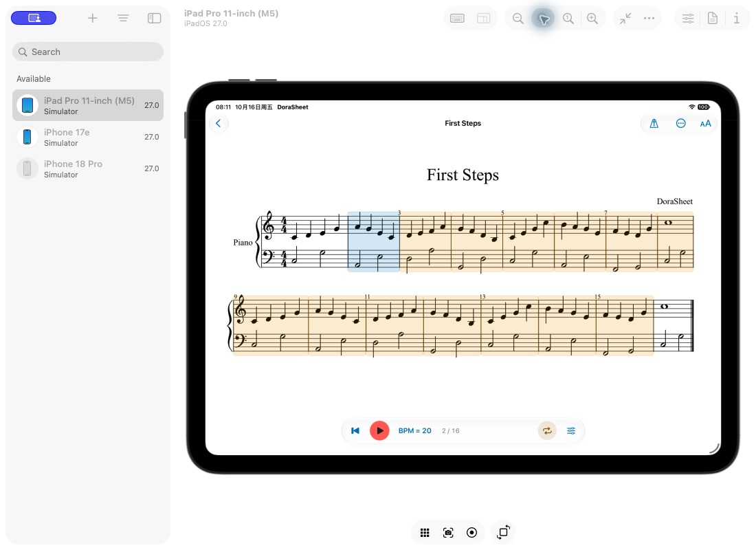Click the 2 / 16 measure counter
This screenshot has width=756, height=550.
451,431
